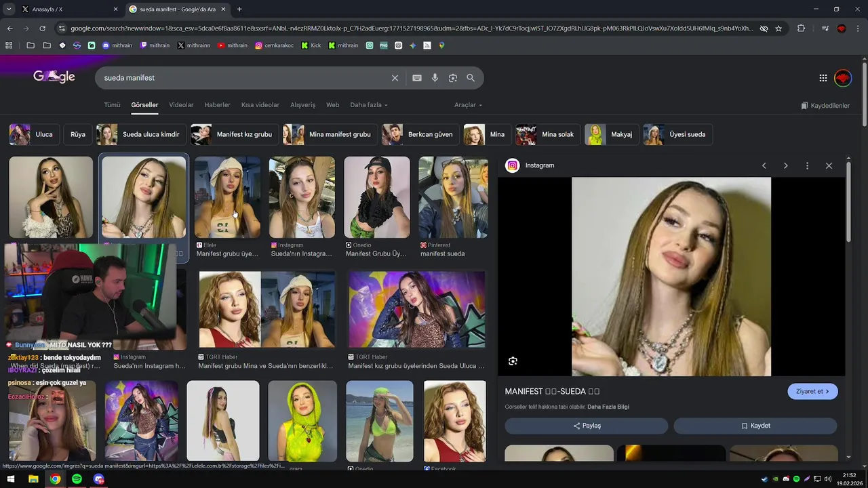The image size is (868, 488).
Task: Select Sueda uluca kimdir chip
Action: [141, 134]
